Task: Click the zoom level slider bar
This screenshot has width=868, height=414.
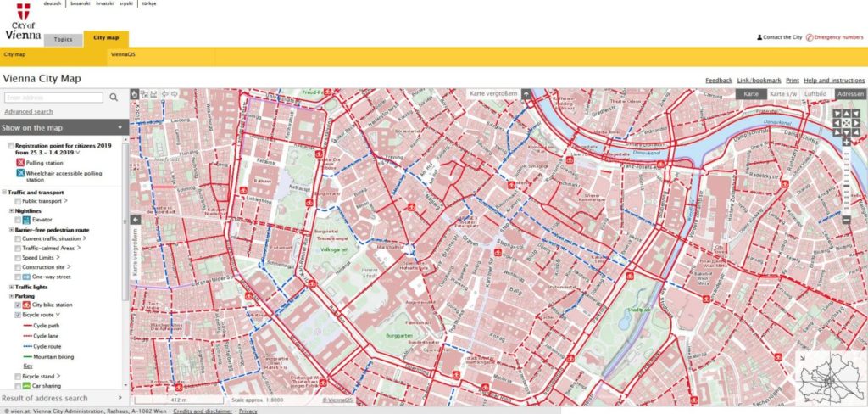Action: [x=845, y=182]
